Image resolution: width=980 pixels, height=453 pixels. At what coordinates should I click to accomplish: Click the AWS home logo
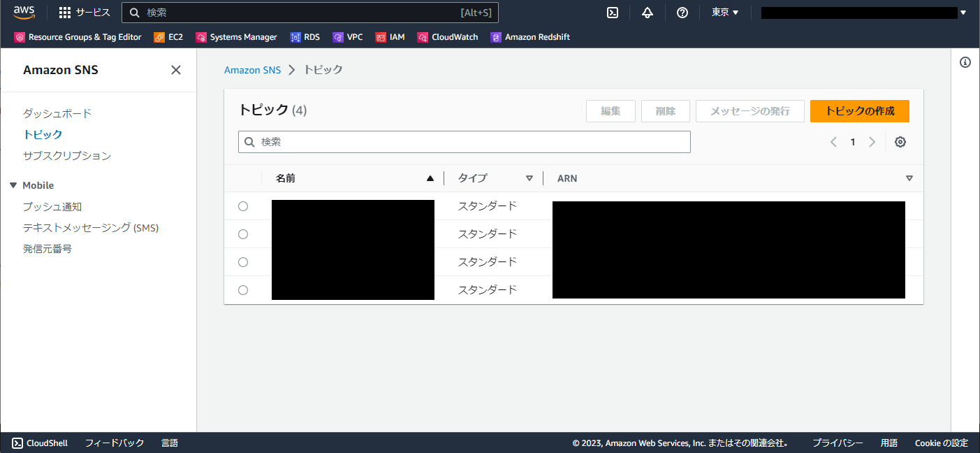(24, 12)
